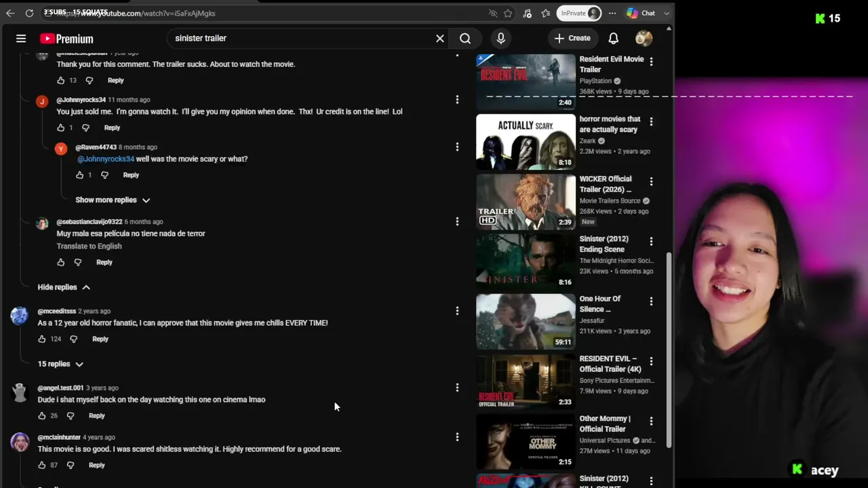Dislike @mclainhunter's comment
Image resolution: width=868 pixels, height=488 pixels.
70,465
